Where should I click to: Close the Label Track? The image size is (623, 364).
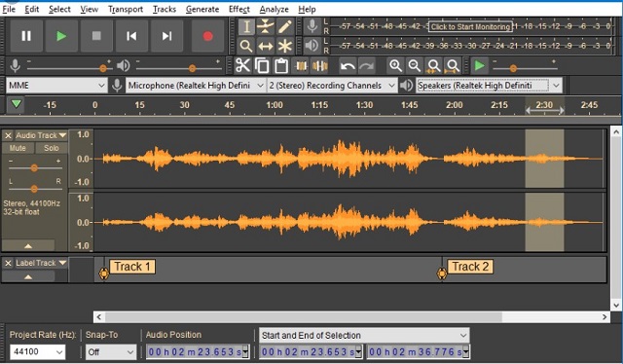[8, 263]
